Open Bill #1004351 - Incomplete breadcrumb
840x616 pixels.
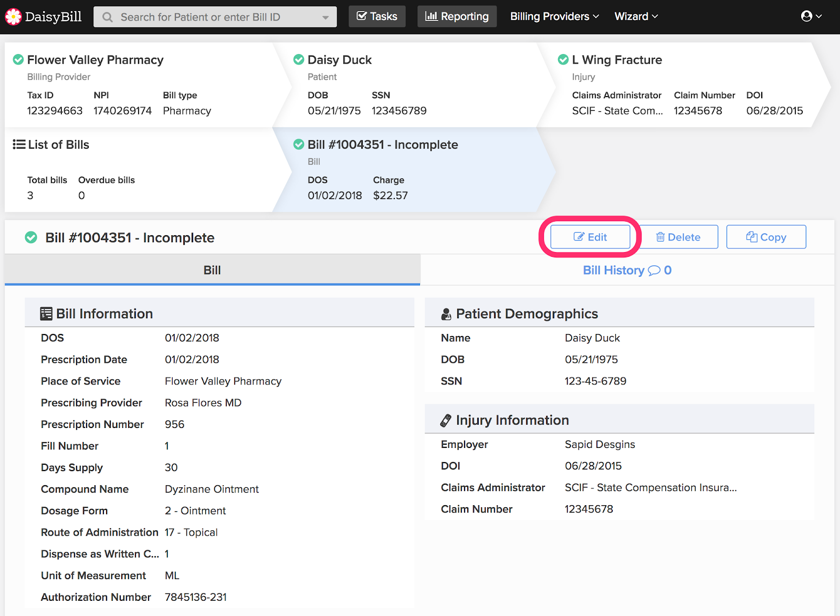(x=383, y=144)
